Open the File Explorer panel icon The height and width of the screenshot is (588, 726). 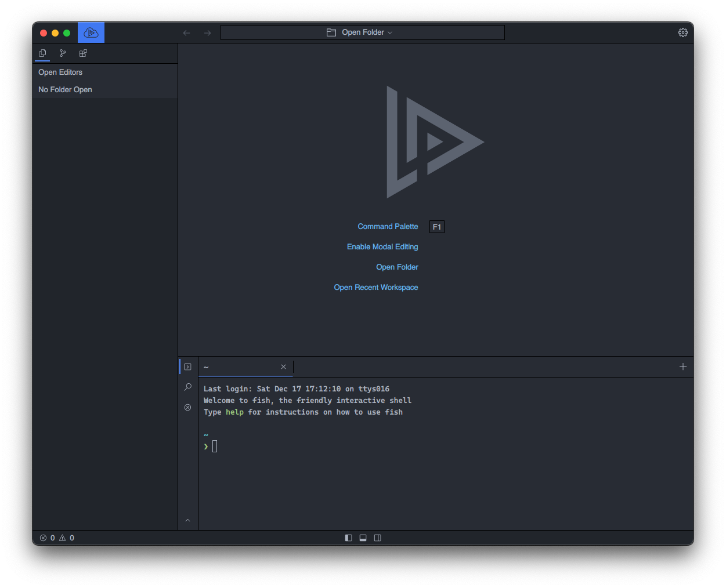pyautogui.click(x=42, y=53)
